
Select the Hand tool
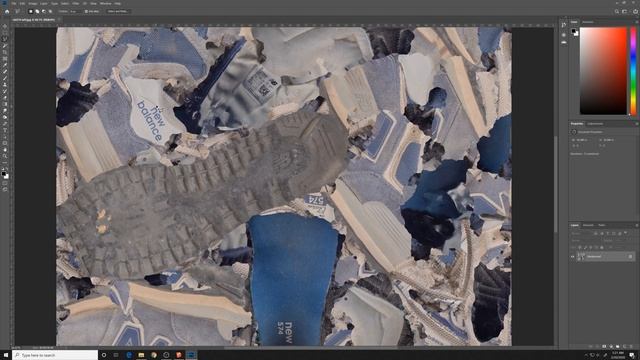(5, 150)
